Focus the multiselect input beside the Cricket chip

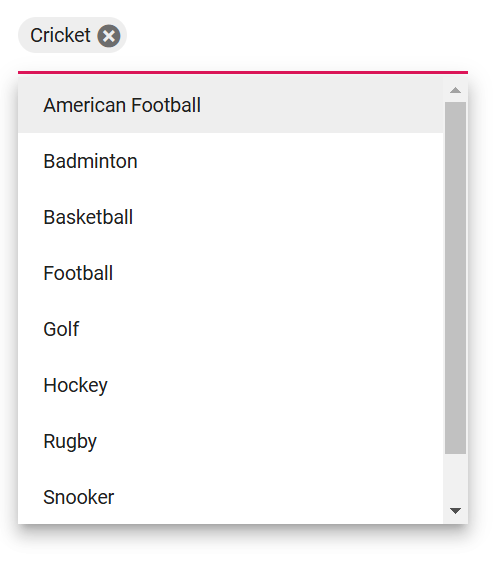(295, 35)
